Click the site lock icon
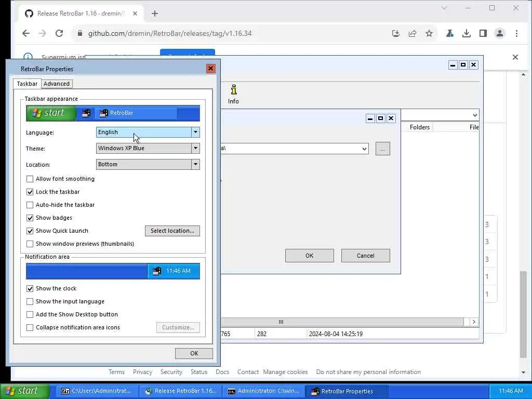This screenshot has width=532, height=399. [x=80, y=33]
